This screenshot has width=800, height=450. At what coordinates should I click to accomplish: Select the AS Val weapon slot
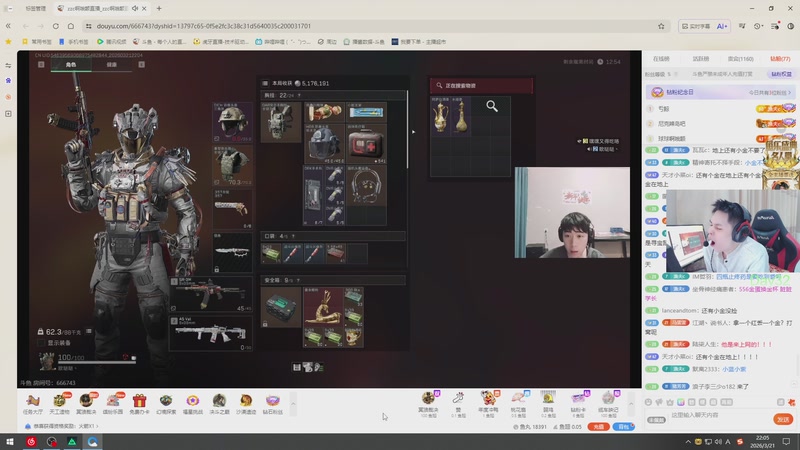[210, 333]
